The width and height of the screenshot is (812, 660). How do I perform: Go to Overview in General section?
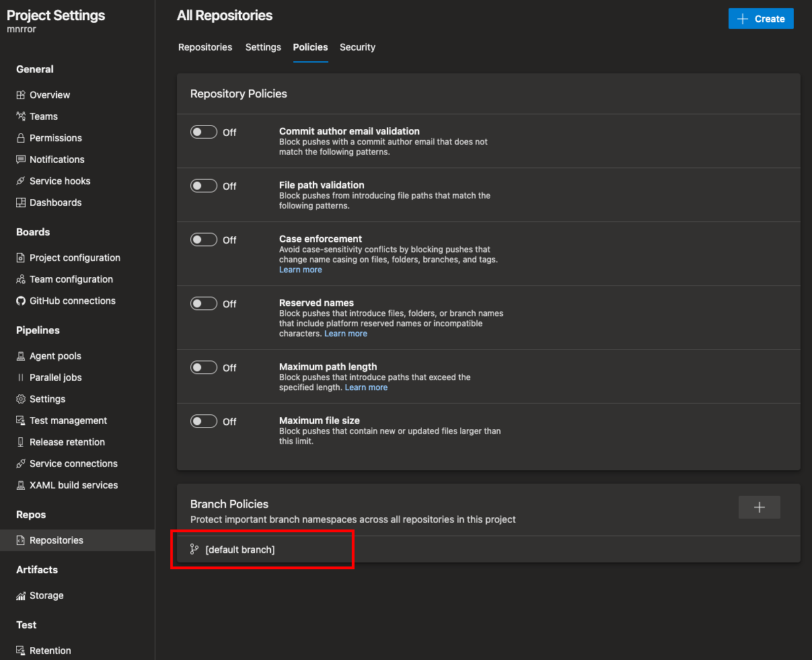[50, 95]
